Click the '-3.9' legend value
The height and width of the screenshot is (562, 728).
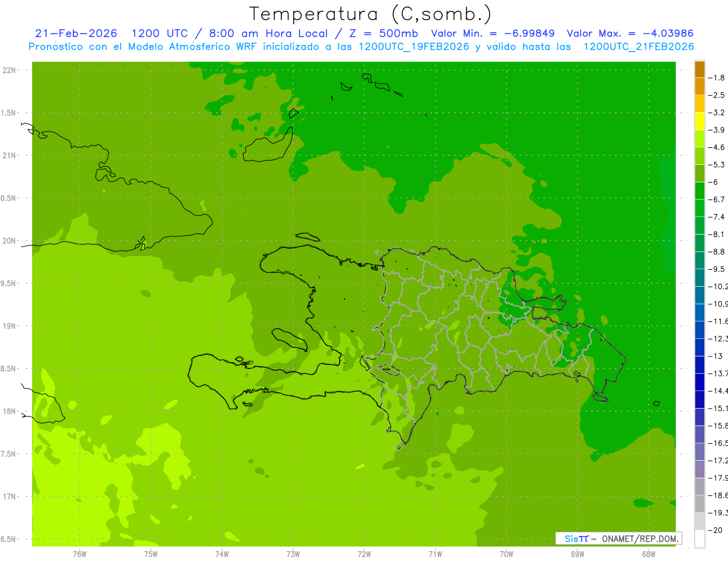718,130
